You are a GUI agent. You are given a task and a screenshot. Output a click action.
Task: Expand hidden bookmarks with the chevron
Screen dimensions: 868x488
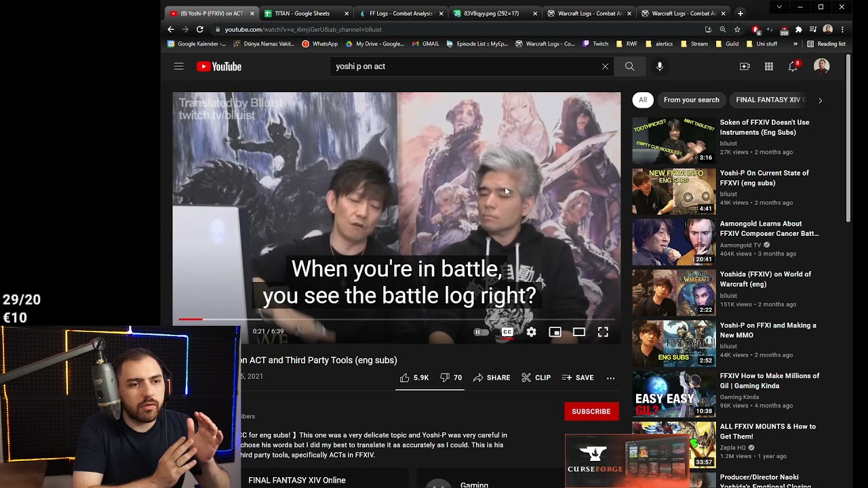795,44
